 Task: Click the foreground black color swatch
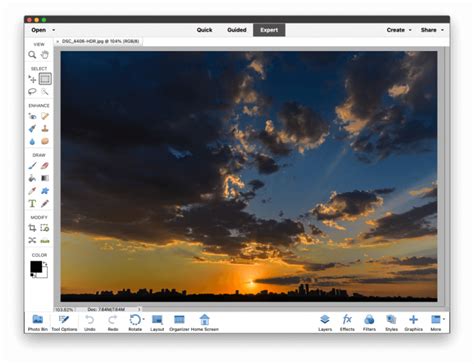[36, 267]
